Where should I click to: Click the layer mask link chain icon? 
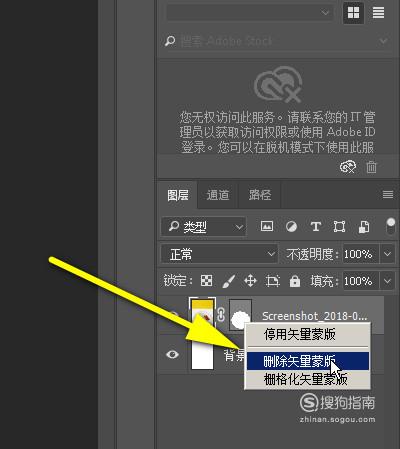tap(221, 315)
